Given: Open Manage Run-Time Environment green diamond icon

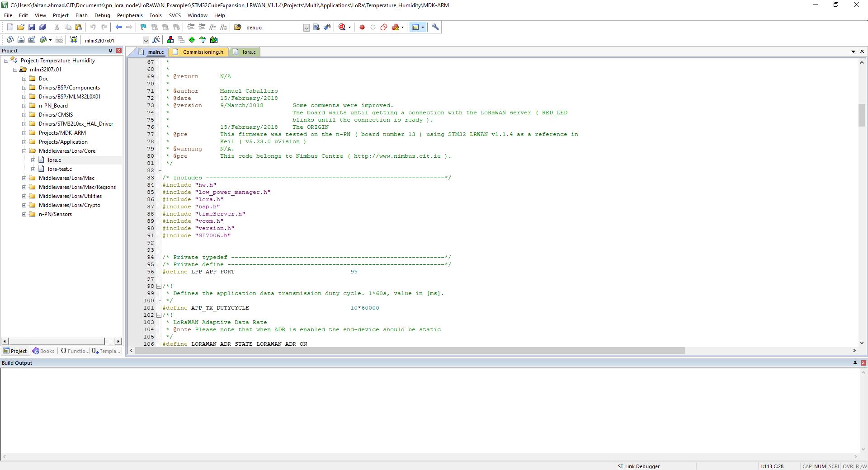Looking at the screenshot, I should [x=192, y=40].
